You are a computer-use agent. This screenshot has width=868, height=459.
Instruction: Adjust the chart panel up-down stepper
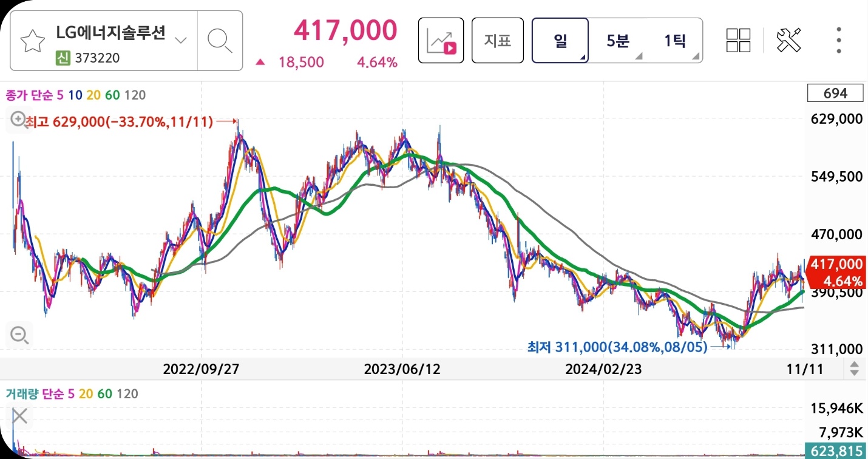[854, 369]
